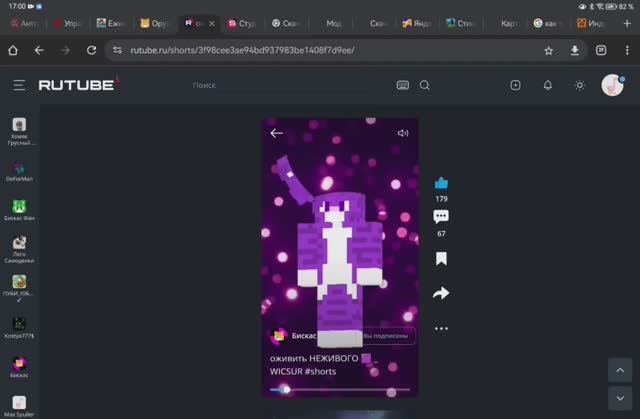
Task: Open the Хомяк Грустный channel in sidebar
Action: (19, 131)
